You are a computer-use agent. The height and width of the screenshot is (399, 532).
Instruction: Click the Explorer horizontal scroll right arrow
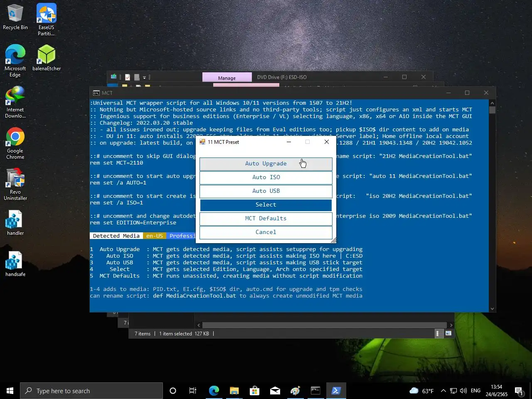pyautogui.click(x=451, y=325)
